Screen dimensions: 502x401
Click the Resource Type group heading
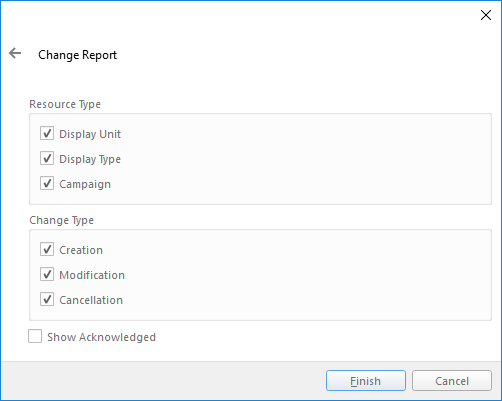pyautogui.click(x=65, y=104)
